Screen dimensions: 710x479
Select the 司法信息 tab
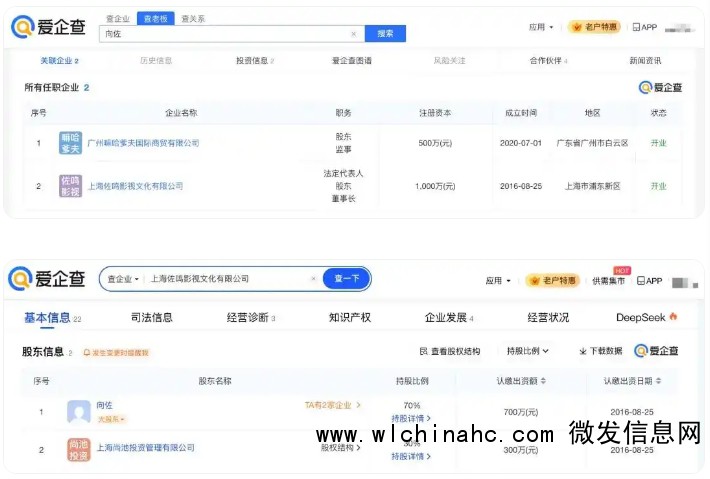click(151, 318)
